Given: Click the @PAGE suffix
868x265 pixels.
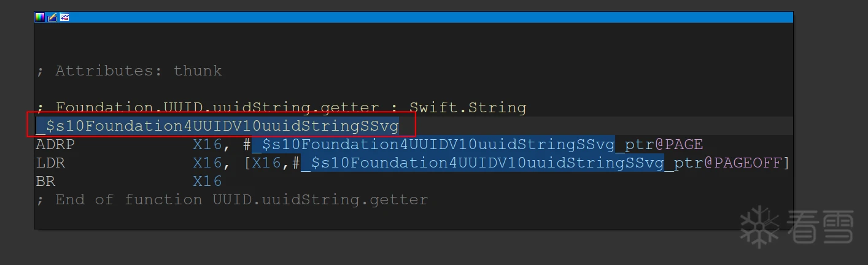Looking at the screenshot, I should pos(679,145).
